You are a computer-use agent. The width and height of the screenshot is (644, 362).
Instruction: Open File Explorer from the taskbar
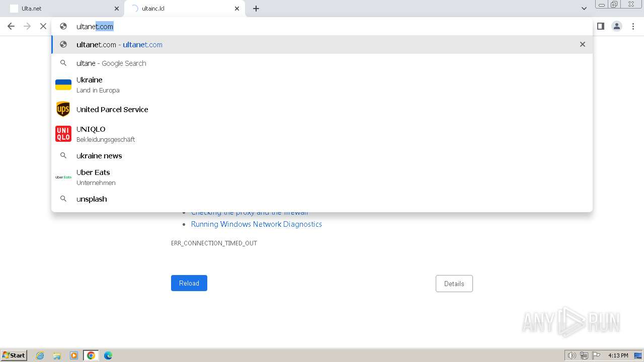coord(57,355)
